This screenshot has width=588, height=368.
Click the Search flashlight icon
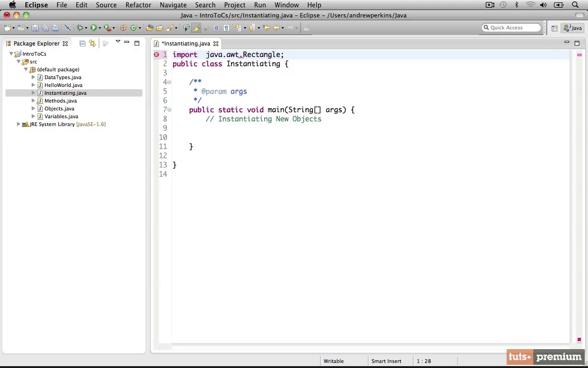tap(170, 28)
